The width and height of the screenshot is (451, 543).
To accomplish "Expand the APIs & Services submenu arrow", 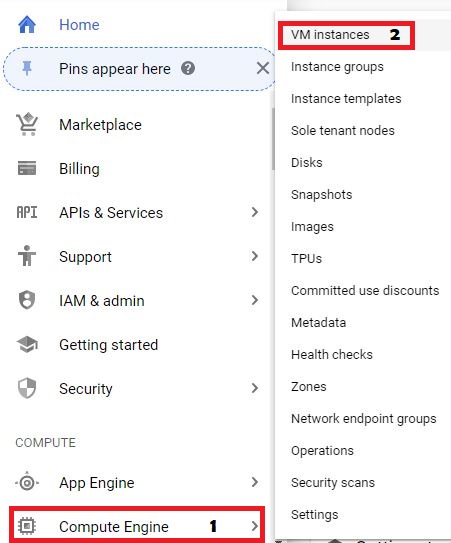I will [255, 212].
